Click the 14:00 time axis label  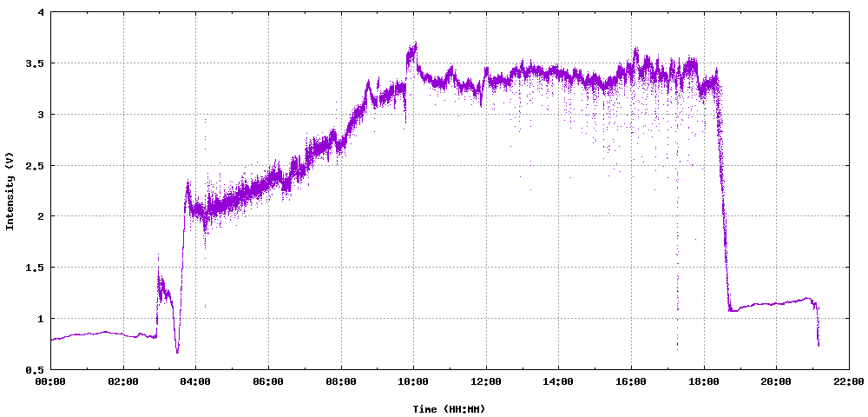point(558,382)
